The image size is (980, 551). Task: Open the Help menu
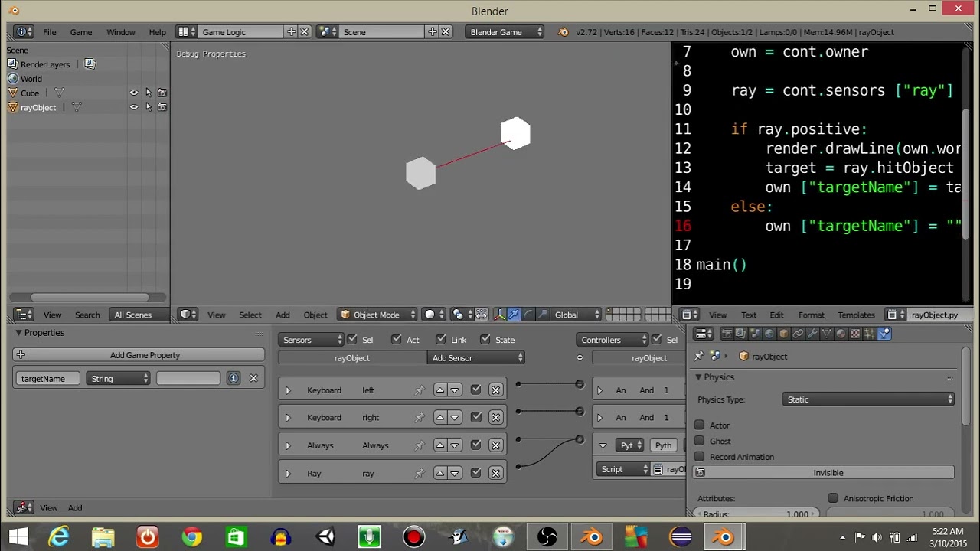click(x=157, y=32)
